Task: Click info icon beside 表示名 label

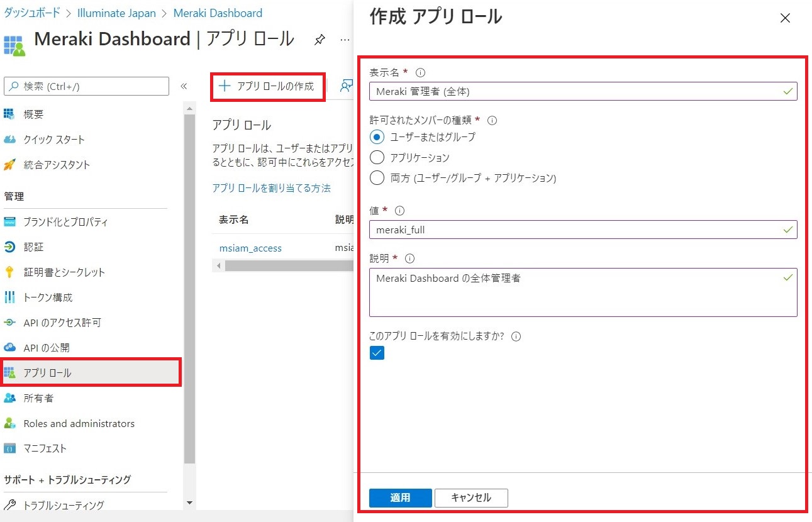Action: click(421, 72)
